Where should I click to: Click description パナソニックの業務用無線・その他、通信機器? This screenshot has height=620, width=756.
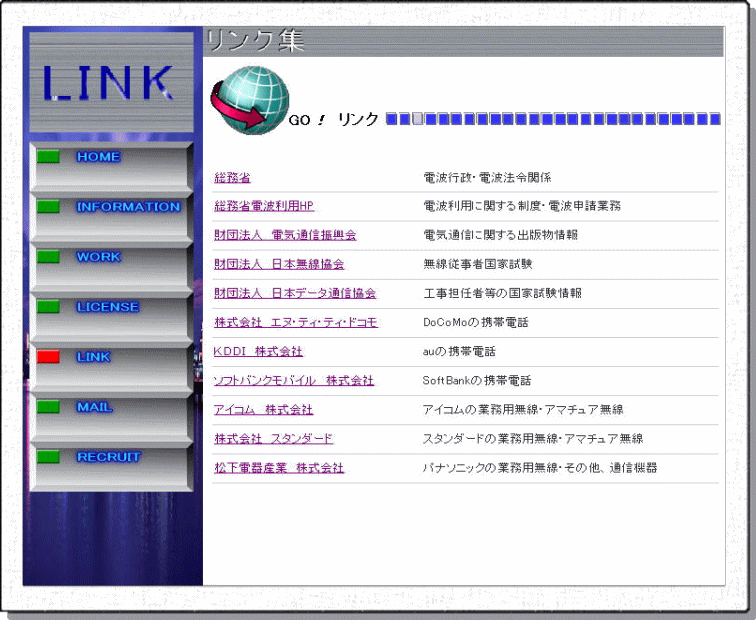540,468
